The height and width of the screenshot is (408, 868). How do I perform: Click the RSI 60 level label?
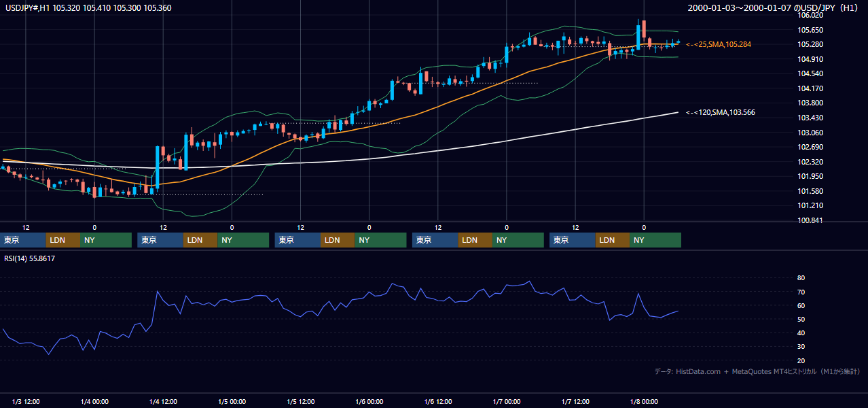coord(801,305)
